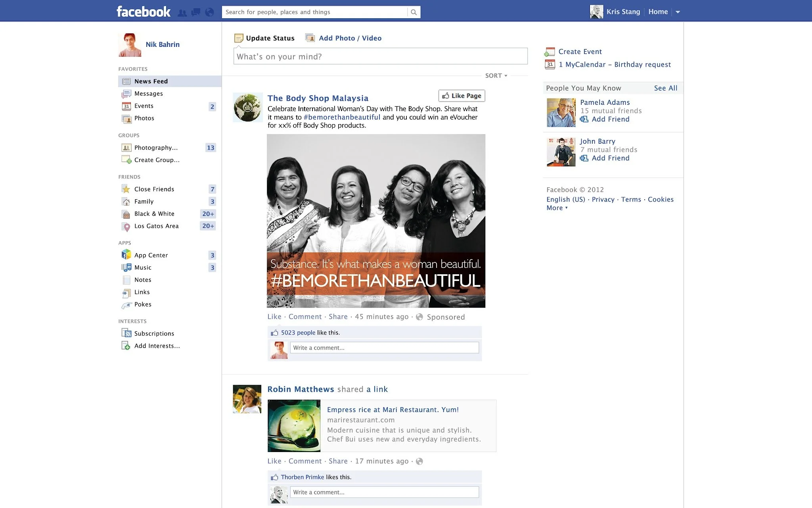Click the Add Friend icon for John Barry

pos(584,158)
